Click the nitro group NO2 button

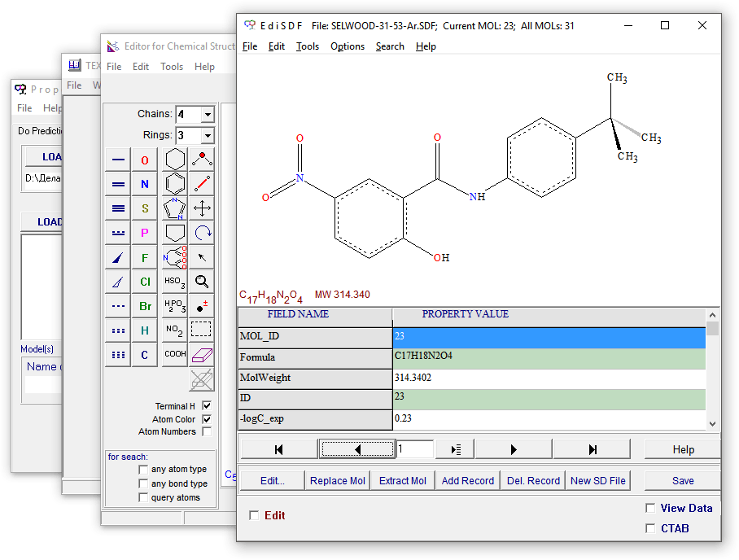coord(175,330)
